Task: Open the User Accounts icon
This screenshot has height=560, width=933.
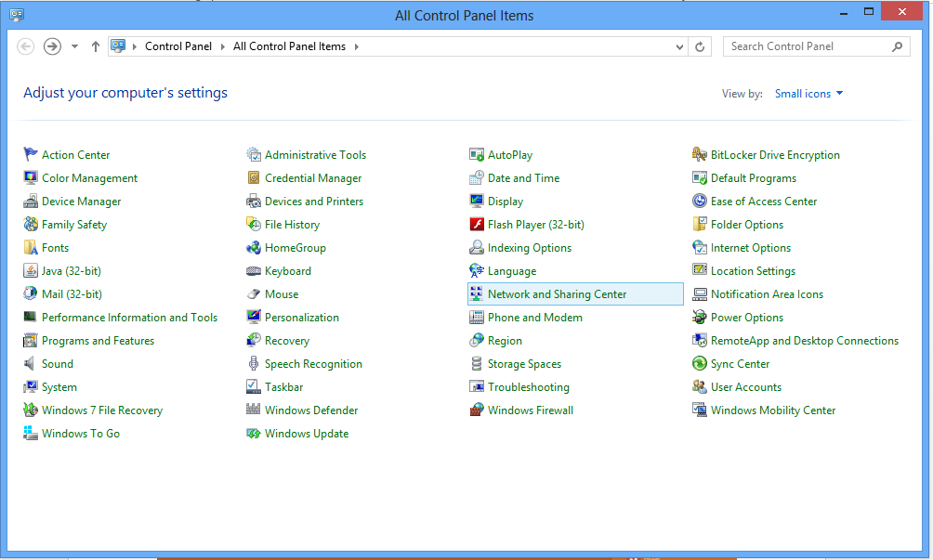Action: 700,386
